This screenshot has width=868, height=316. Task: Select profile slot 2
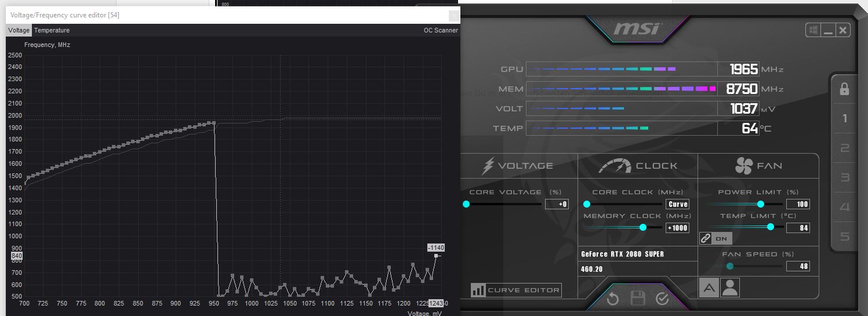coord(844,148)
